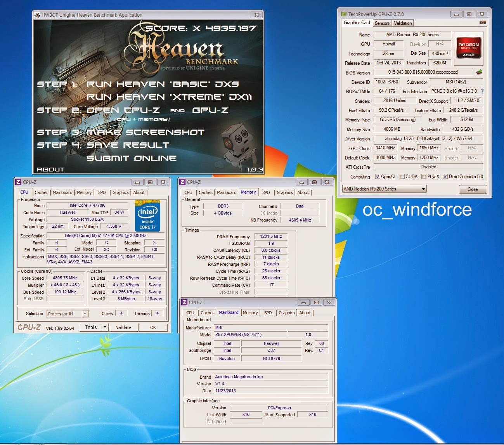Click the Core Voltage 1.368 V value
The width and height of the screenshot is (504, 445).
(x=114, y=227)
